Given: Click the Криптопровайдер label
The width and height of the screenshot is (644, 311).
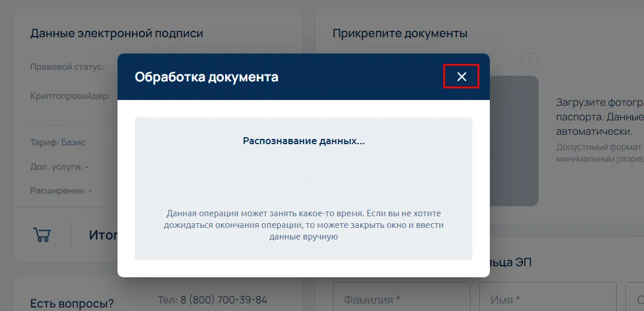Looking at the screenshot, I should [70, 96].
